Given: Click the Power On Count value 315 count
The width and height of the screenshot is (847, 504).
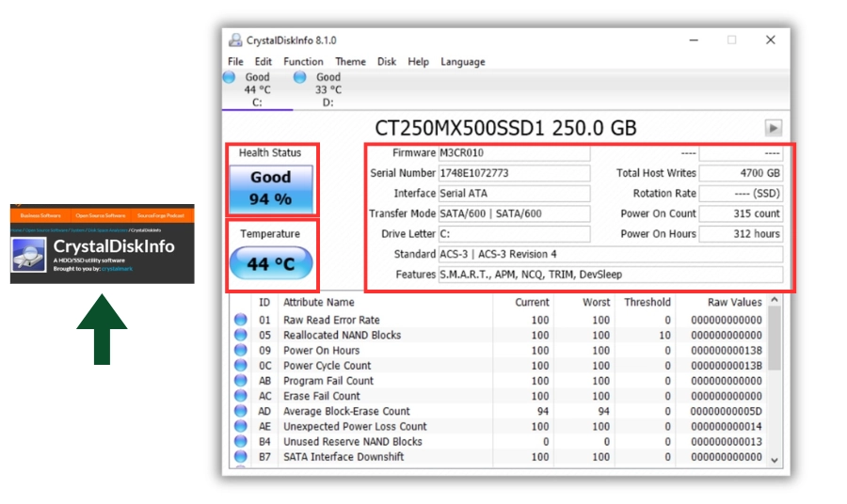Looking at the screenshot, I should (741, 213).
